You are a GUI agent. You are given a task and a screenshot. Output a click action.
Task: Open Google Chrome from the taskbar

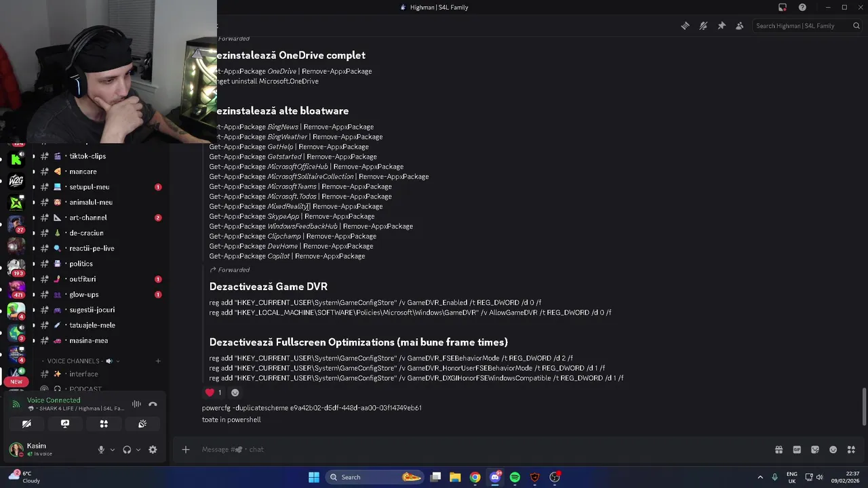pyautogui.click(x=475, y=477)
